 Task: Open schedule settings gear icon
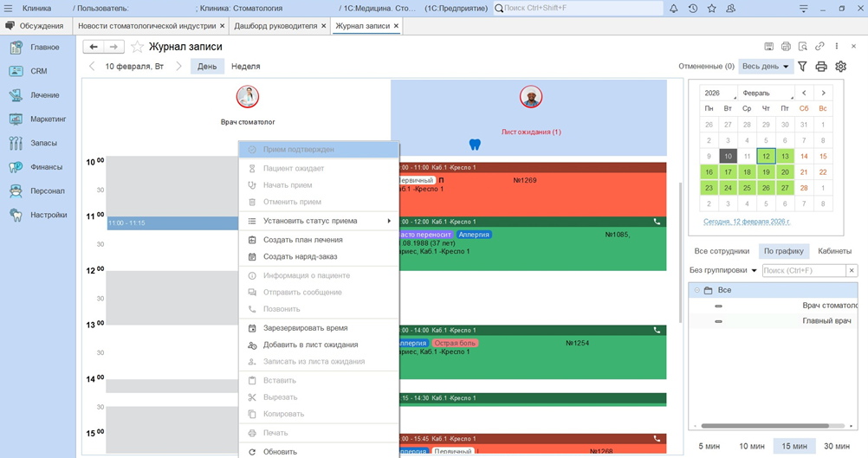point(840,67)
